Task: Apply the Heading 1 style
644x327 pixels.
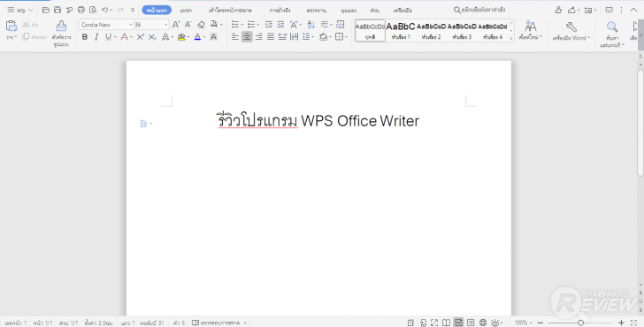Action: click(x=401, y=30)
